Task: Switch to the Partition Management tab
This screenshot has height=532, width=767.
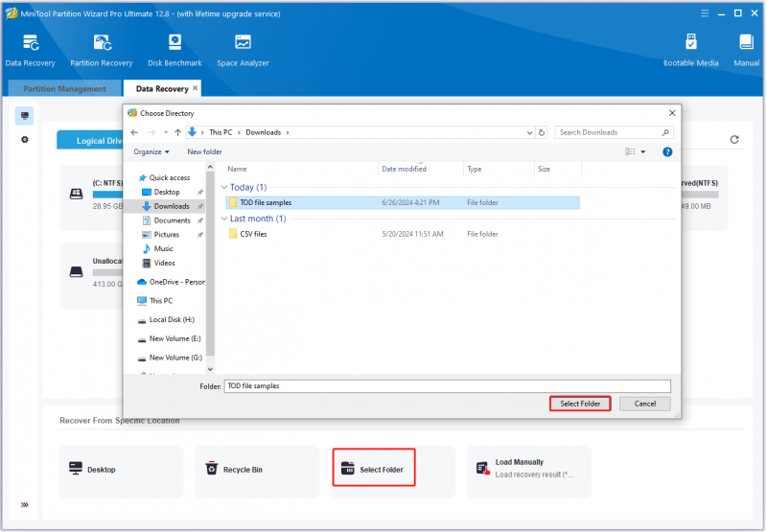Action: click(x=64, y=88)
